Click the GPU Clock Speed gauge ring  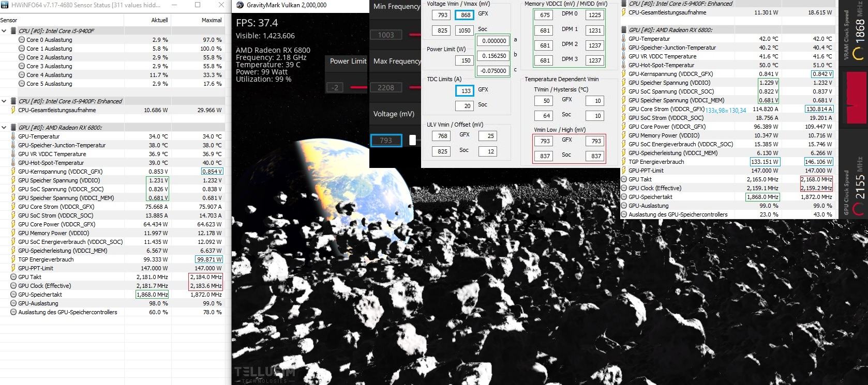859,208
